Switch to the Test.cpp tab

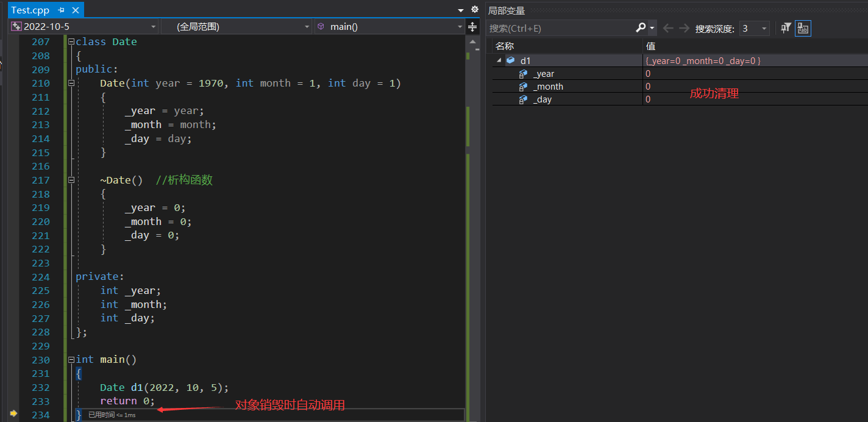tap(30, 10)
